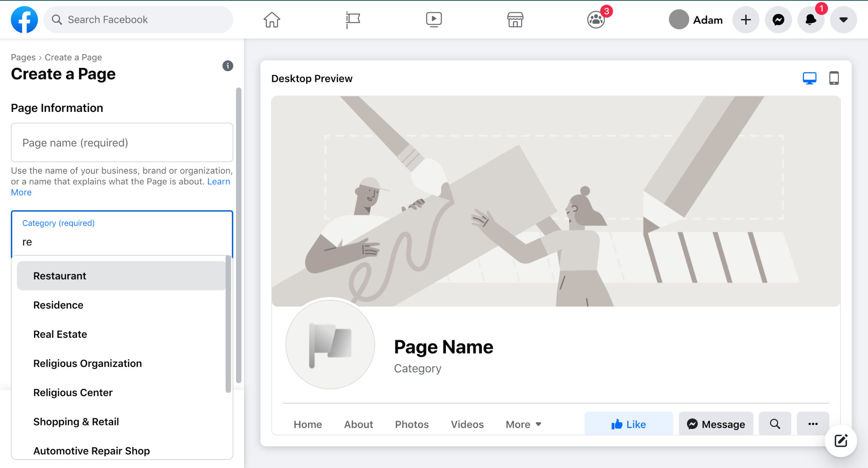This screenshot has height=468, width=868.
Task: Open the Marketplace storefront icon
Action: click(515, 19)
